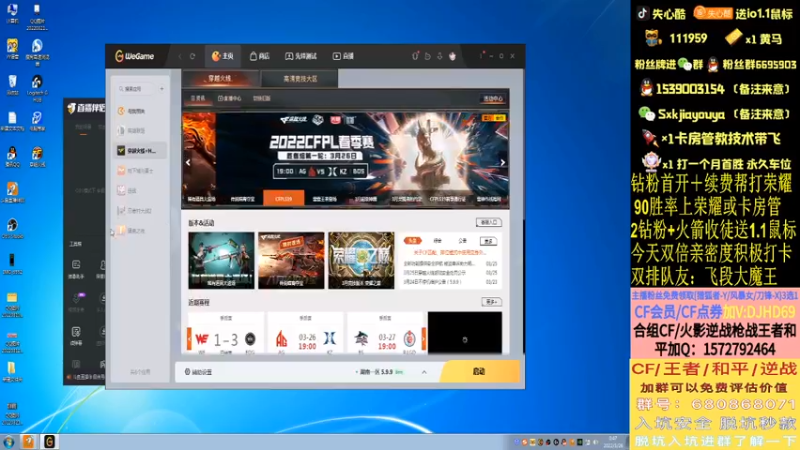The image size is (800, 450).
Task: Select the orange highlighted news category tab
Action: pos(412,240)
